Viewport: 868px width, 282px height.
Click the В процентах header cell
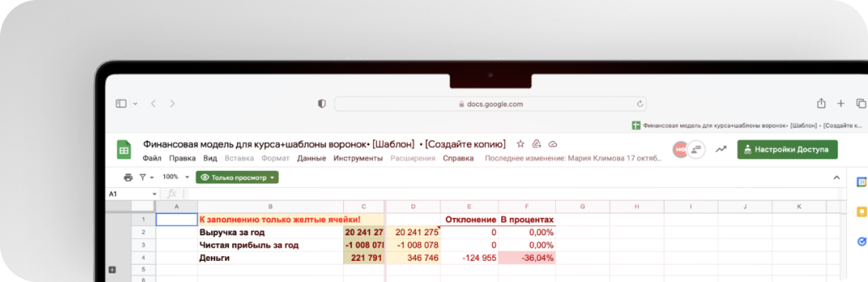pyautogui.click(x=527, y=220)
